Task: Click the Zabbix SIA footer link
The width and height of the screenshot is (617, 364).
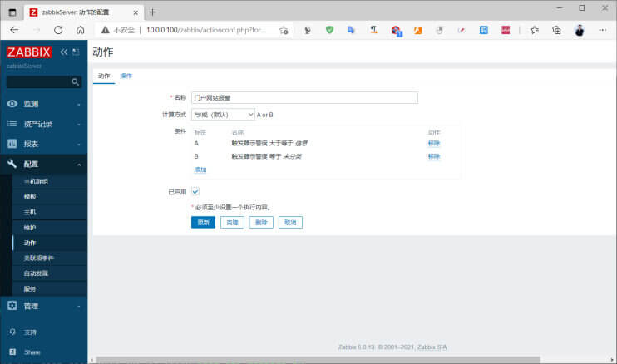Action: pyautogui.click(x=432, y=347)
